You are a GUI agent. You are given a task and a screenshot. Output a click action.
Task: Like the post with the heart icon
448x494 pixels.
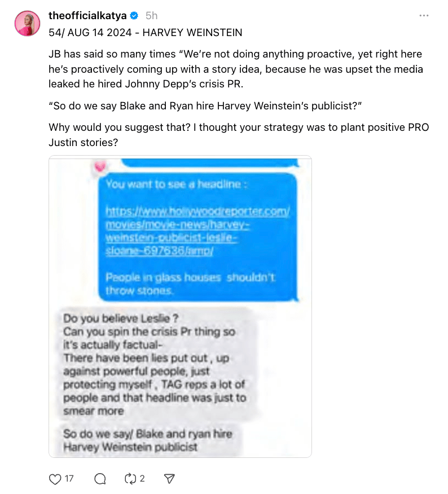point(55,479)
